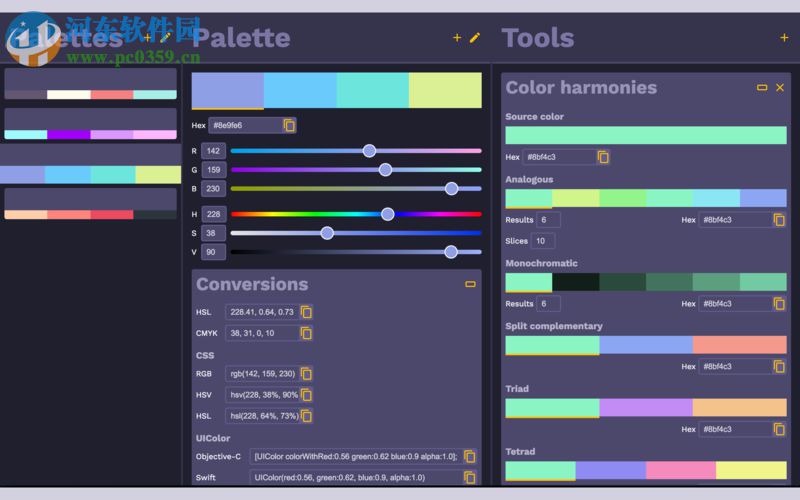Copy the CSS HSV value
This screenshot has width=800, height=500.
(x=306, y=395)
